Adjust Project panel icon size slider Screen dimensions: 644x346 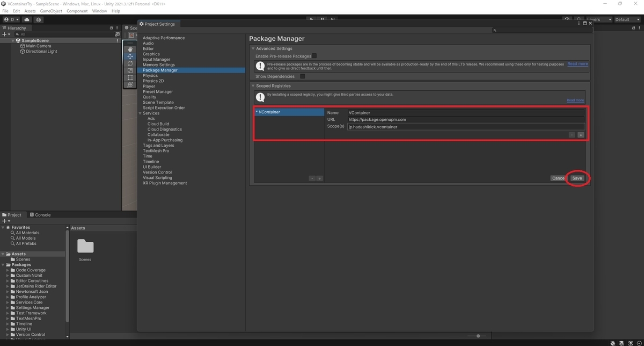coord(477,336)
